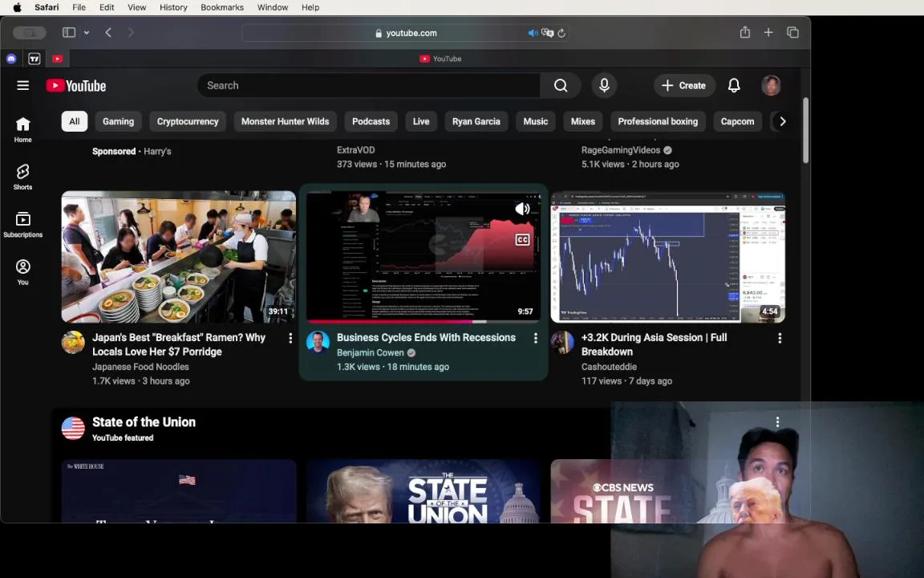Open the YouTube hamburger guide menu
This screenshot has width=924, height=578.
[x=23, y=86]
